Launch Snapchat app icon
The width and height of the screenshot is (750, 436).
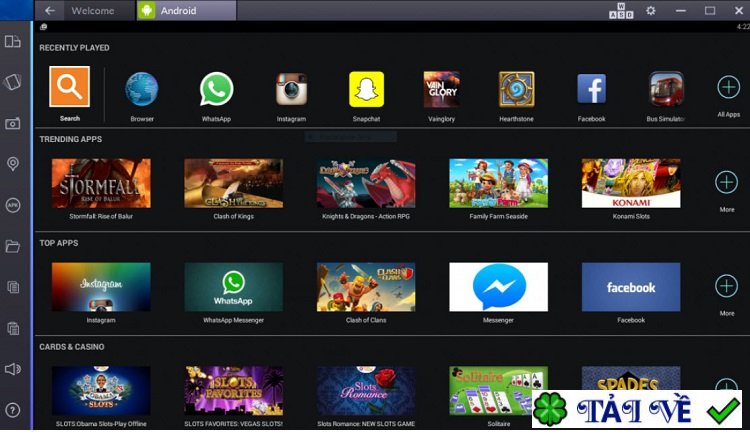[366, 89]
